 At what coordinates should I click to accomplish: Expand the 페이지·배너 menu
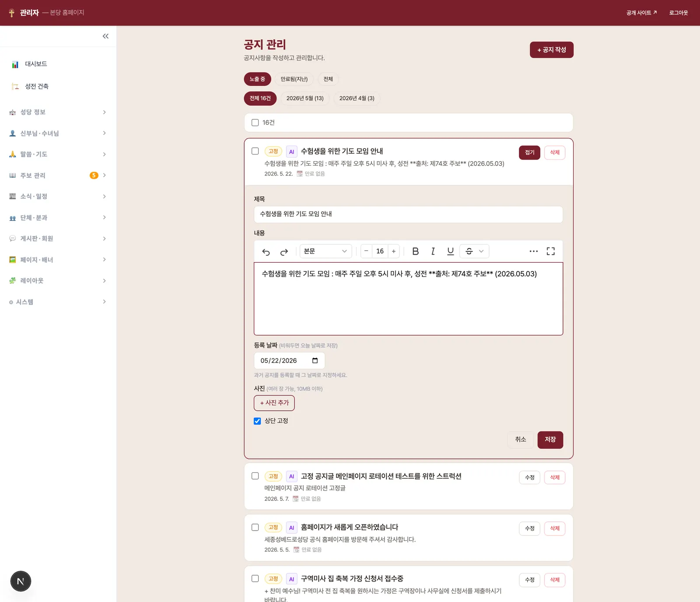point(58,260)
